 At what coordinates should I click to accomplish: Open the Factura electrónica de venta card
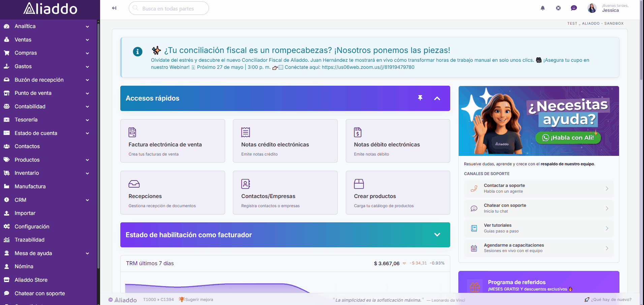tap(173, 141)
